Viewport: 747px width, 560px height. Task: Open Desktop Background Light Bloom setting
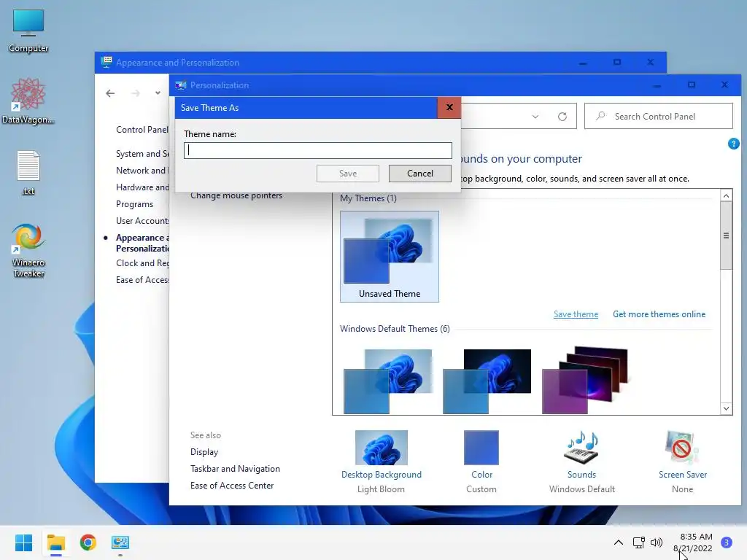point(381,462)
